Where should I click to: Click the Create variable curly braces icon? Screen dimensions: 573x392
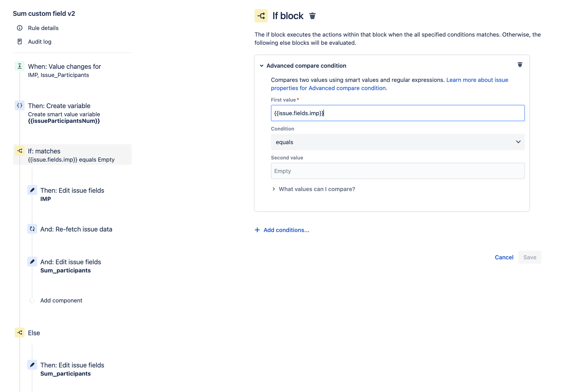[20, 105]
